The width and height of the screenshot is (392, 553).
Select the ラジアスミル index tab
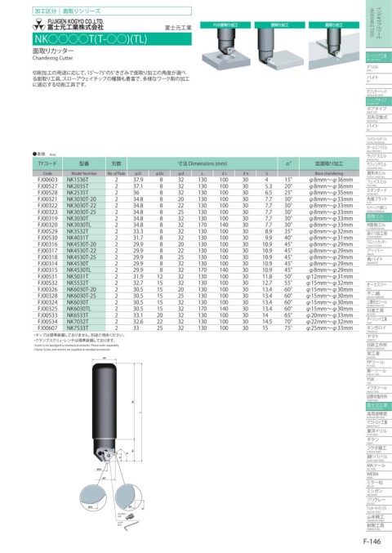click(x=378, y=156)
